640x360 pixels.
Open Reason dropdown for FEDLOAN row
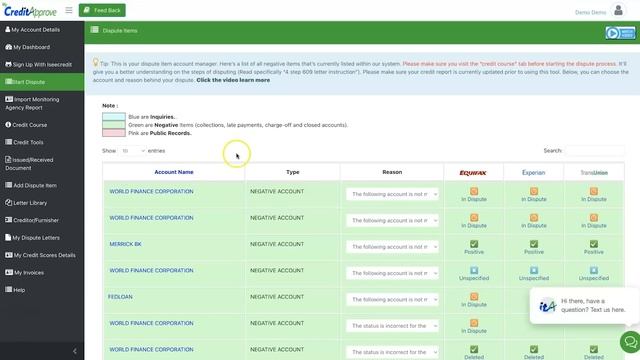coord(393,300)
